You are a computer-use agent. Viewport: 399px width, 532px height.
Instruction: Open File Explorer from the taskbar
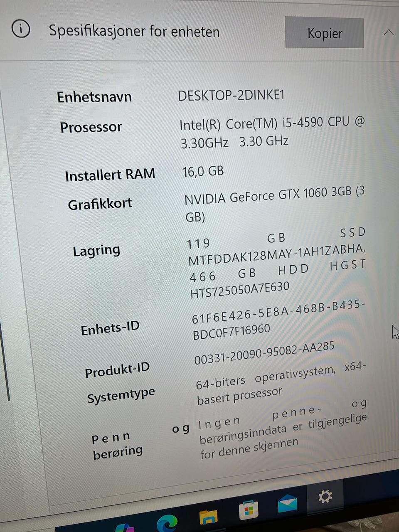coord(209,517)
